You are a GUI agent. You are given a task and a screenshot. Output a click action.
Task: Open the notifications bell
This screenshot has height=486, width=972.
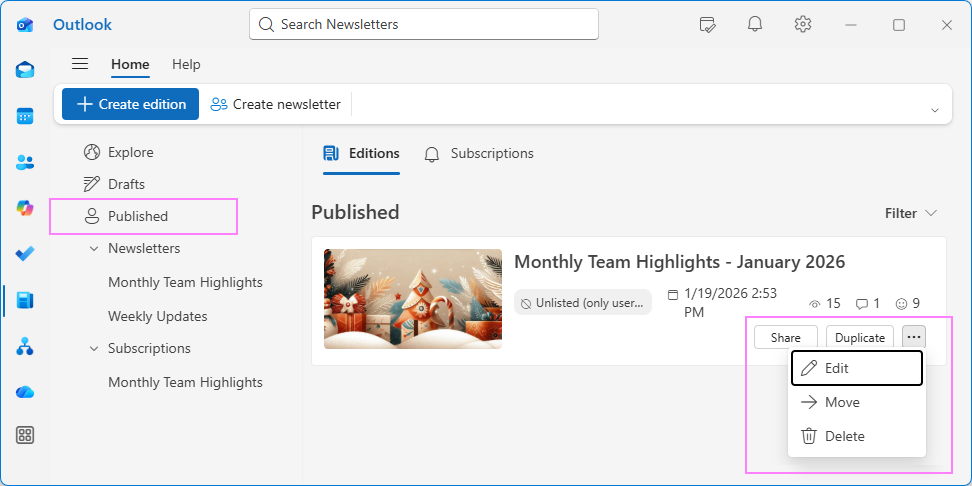(754, 25)
